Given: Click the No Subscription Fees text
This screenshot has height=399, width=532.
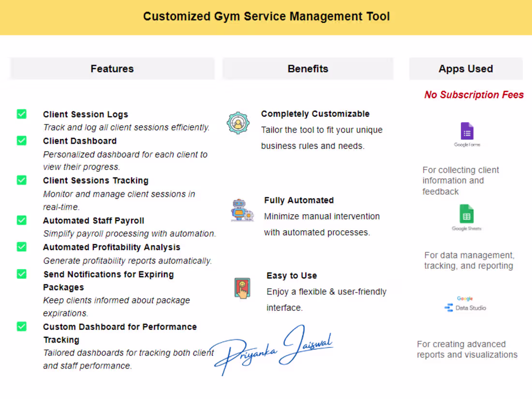Looking at the screenshot, I should click(x=473, y=95).
